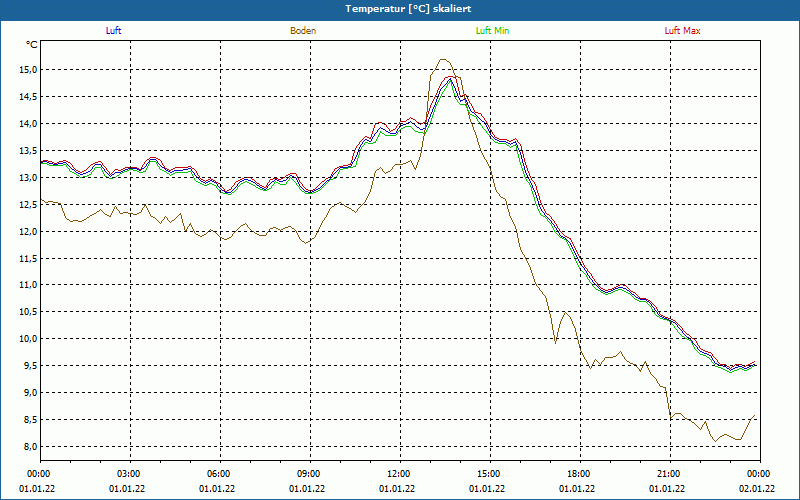Click the 15:00 time axis label

[490, 474]
